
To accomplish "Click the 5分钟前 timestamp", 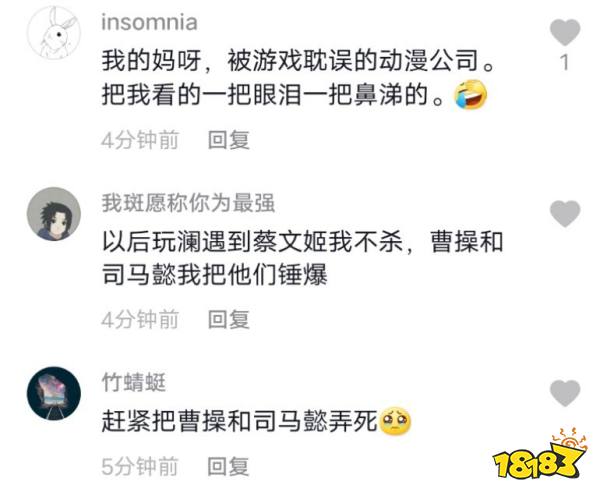I will [140, 467].
